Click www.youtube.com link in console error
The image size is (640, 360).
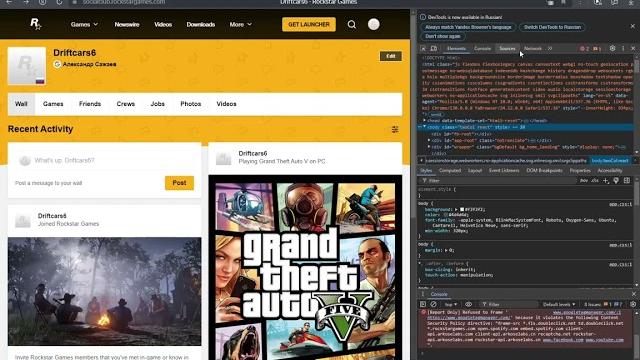point(604,340)
